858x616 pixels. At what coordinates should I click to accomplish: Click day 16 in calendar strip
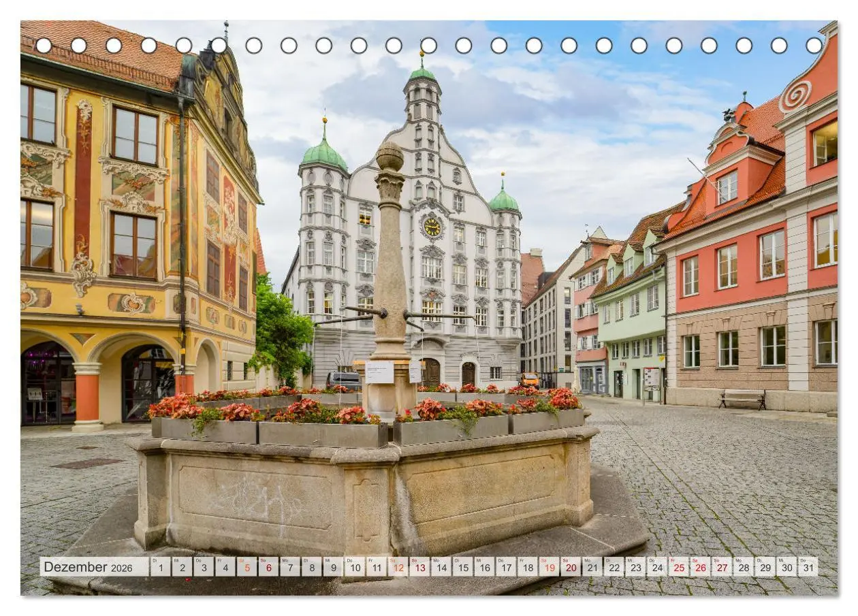tap(483, 567)
